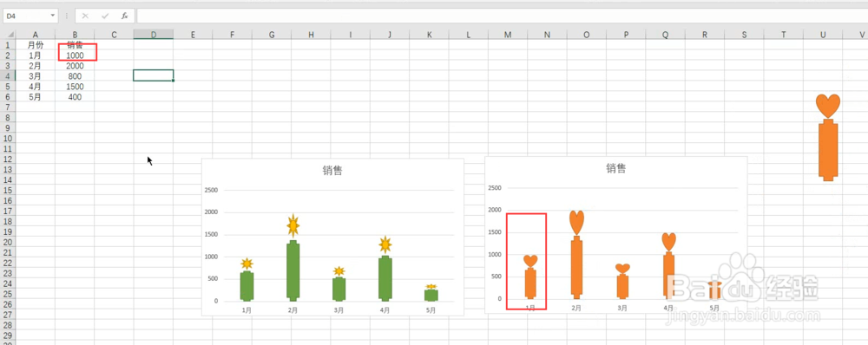Select green 4月 bar in left chart
The image size is (868, 345).
[x=385, y=278]
